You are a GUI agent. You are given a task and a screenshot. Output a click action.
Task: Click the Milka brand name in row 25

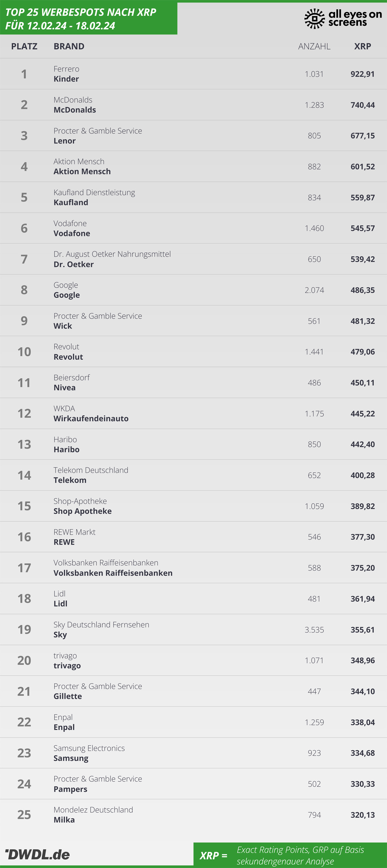pos(64,820)
